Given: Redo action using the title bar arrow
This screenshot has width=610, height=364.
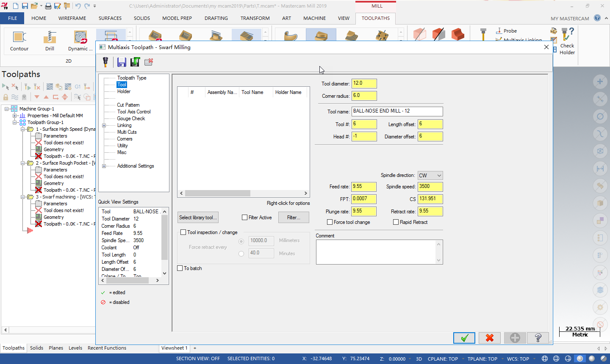Looking at the screenshot, I should (x=87, y=6).
